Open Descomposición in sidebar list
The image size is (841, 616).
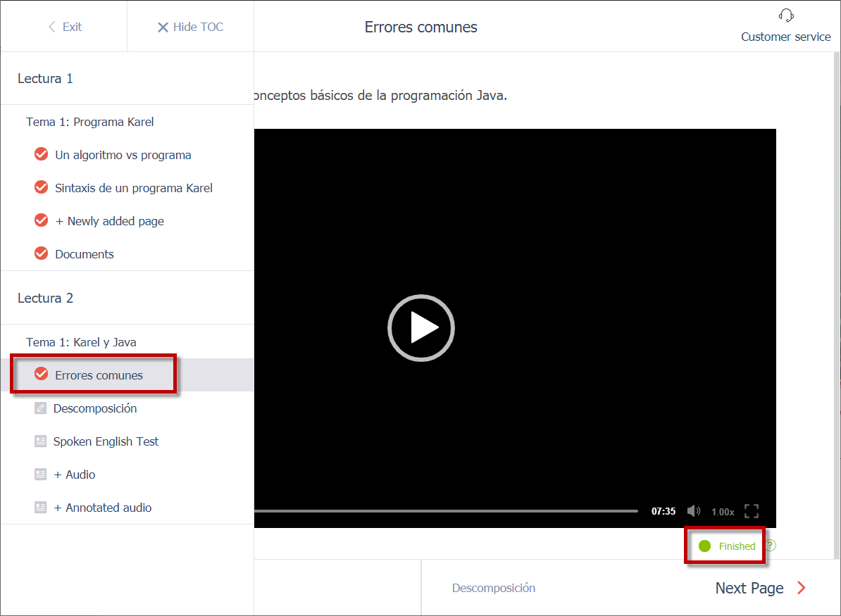[x=95, y=408]
